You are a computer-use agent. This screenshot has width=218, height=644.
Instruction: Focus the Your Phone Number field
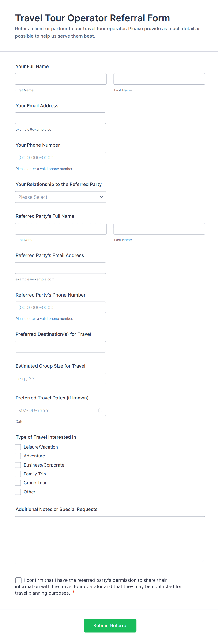(60, 158)
